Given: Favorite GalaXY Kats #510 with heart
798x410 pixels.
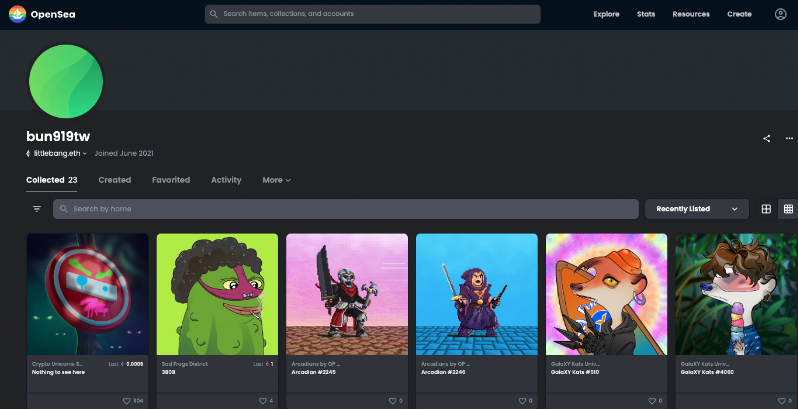Looking at the screenshot, I should 652,401.
